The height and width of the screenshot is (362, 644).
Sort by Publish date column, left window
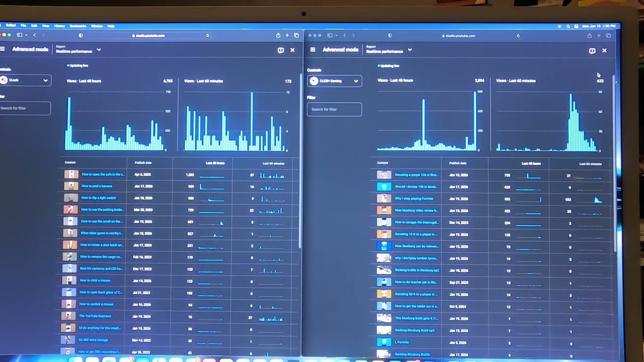click(x=143, y=163)
